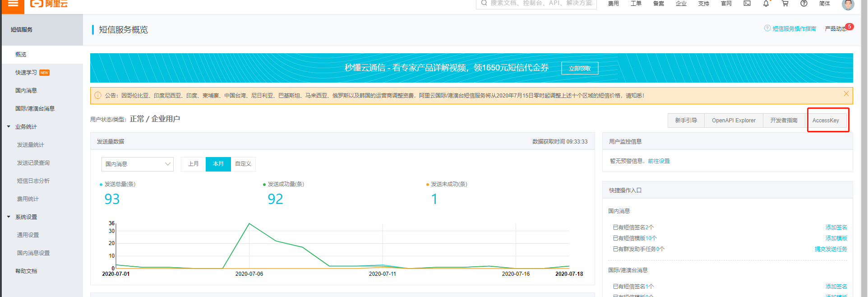Viewport: 868px width, 297px height.
Task: Open the 工单 top menu
Action: coord(636,3)
